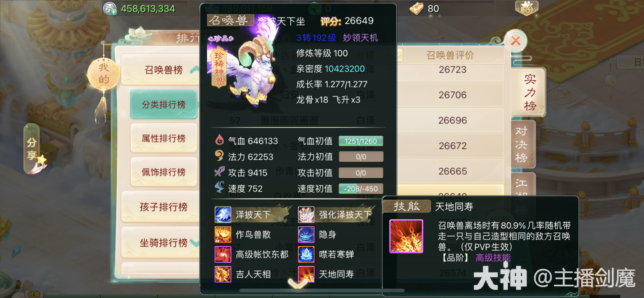This screenshot has height=298, width=644.
Task: Click the green plus currency icon
Action: (110, 9)
